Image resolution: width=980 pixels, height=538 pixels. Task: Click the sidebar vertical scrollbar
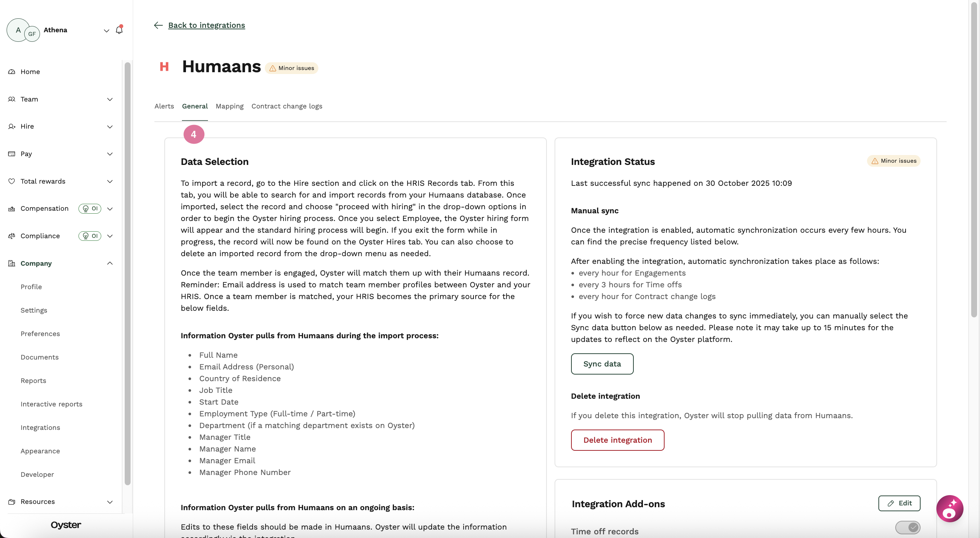point(127,273)
